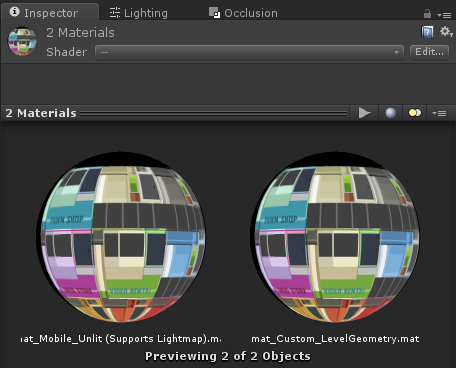
Task: Click the Occlusion tab icon
Action: pyautogui.click(x=214, y=13)
